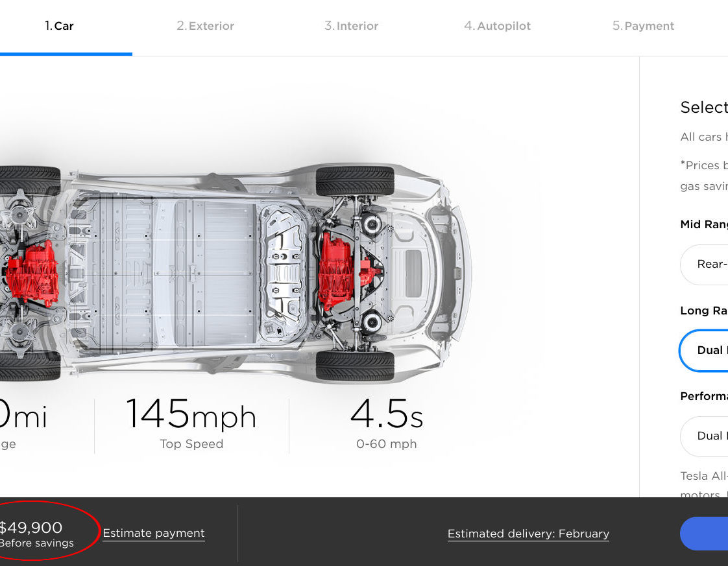Pick the Performance Dual Motor option
Image resolution: width=728 pixels, height=566 pixels.
tap(705, 436)
